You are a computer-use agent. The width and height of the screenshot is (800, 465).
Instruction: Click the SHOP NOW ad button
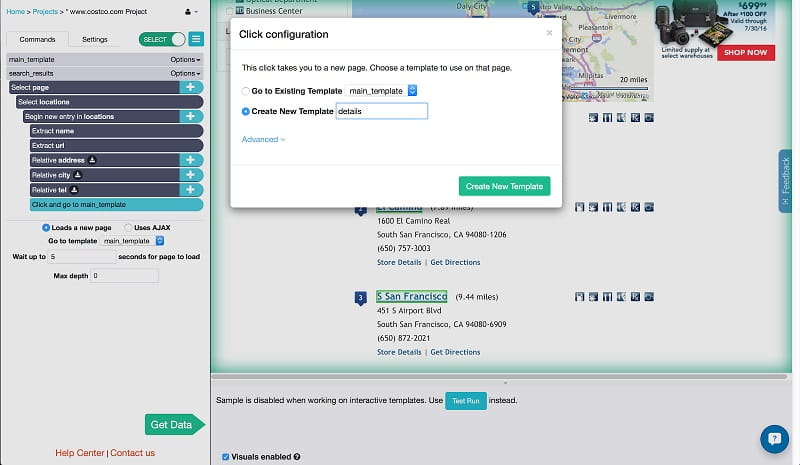tap(745, 53)
